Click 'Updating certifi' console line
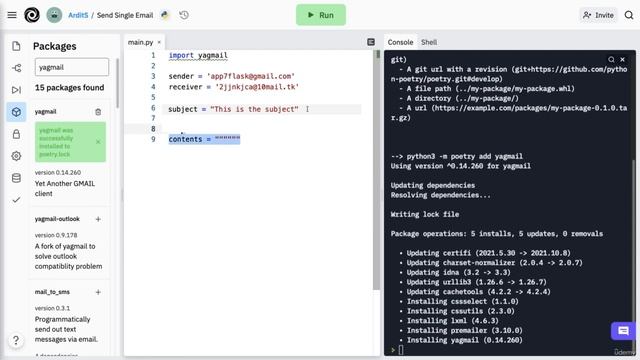Viewport: 640px width, 360px height. [x=488, y=253]
